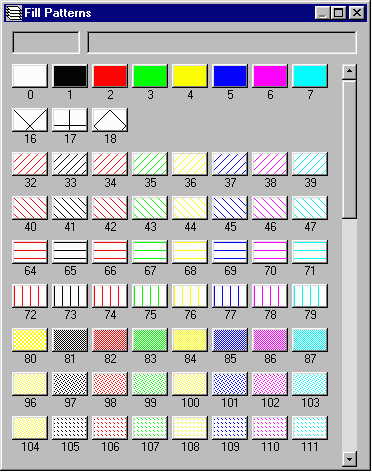Choose black forward hatch pattern 33
The image size is (372, 472).
coord(70,164)
